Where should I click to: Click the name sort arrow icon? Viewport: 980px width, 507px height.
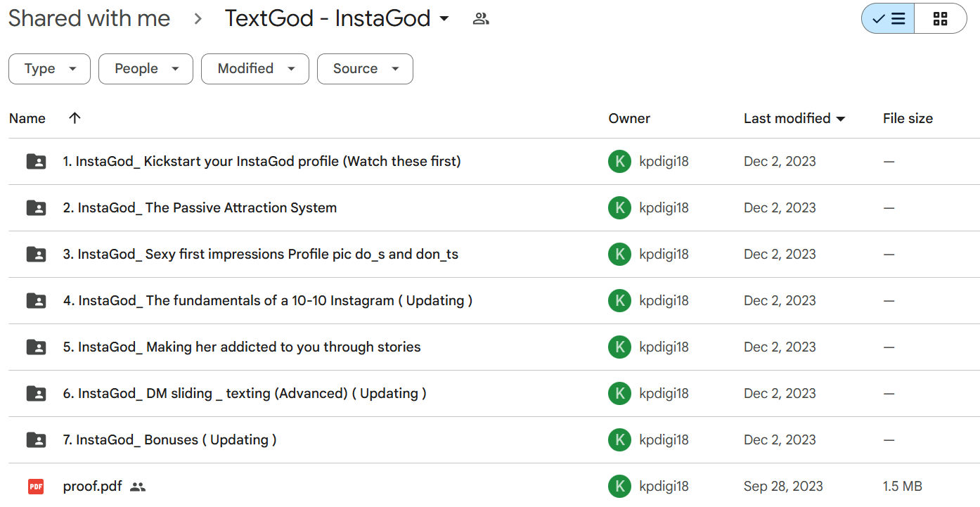tap(75, 118)
